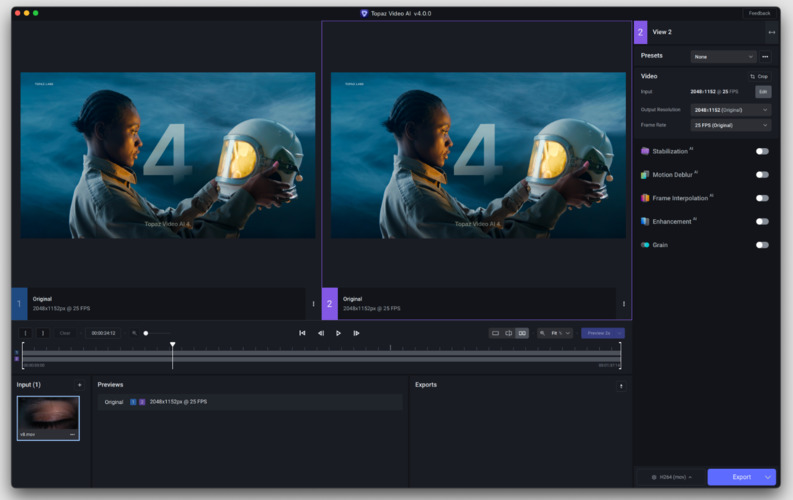Click the Frame Interpolation filter icon
Screen dimensions: 793x500
(x=645, y=198)
